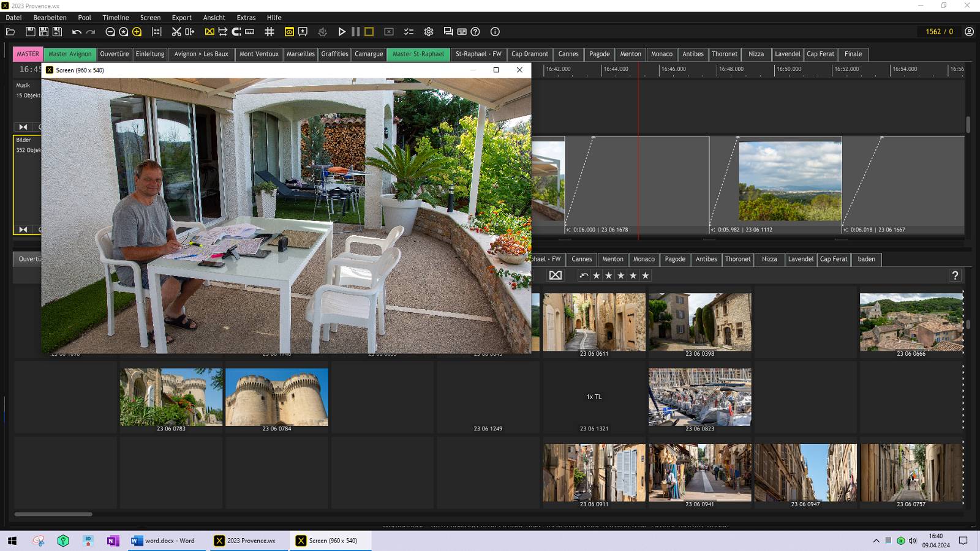Toggle the grid hash icon
Image resolution: width=980 pixels, height=551 pixels.
(269, 32)
